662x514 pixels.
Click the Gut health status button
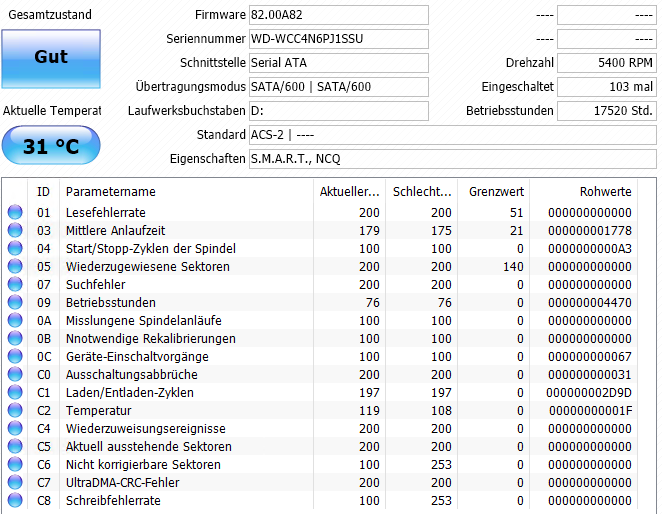click(51, 59)
